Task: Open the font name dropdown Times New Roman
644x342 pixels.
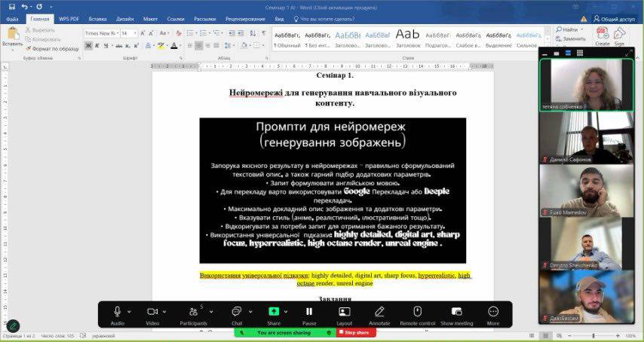Action: point(100,33)
